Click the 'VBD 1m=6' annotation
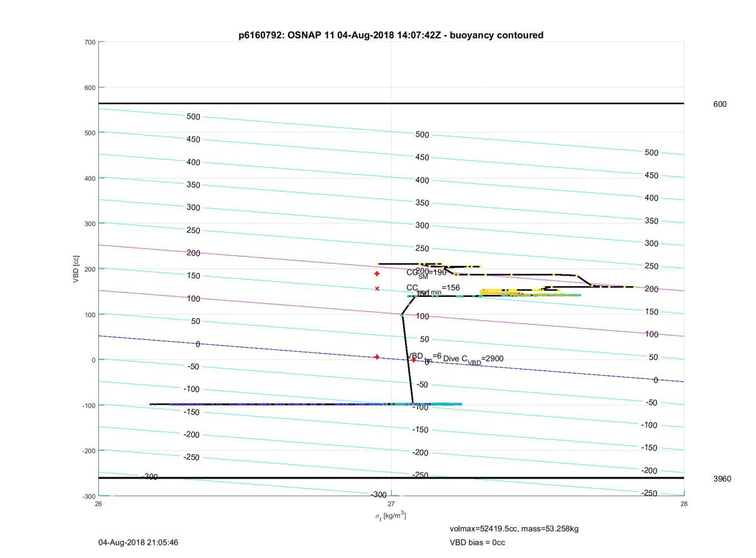Image resolution: width=756 pixels, height=558 pixels. point(424,357)
